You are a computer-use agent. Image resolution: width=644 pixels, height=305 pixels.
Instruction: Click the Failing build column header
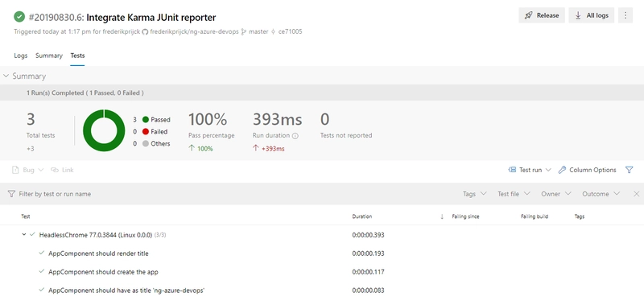tap(535, 216)
